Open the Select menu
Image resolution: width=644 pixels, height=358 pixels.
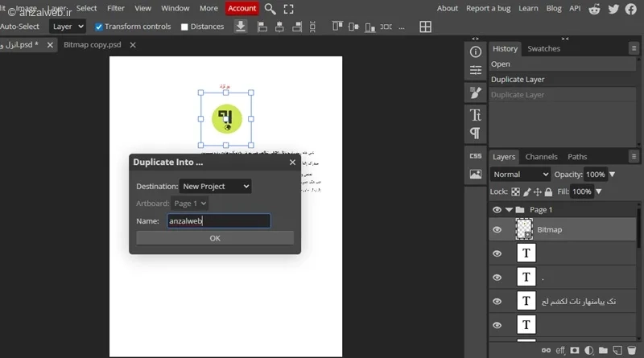coord(86,8)
